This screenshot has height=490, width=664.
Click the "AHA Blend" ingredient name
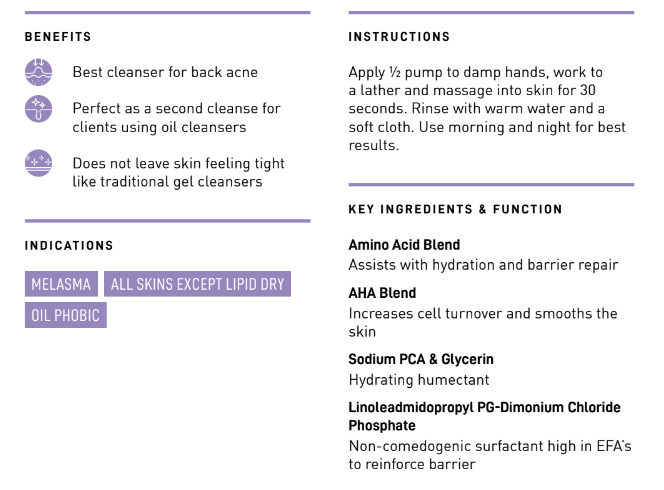coord(382,293)
